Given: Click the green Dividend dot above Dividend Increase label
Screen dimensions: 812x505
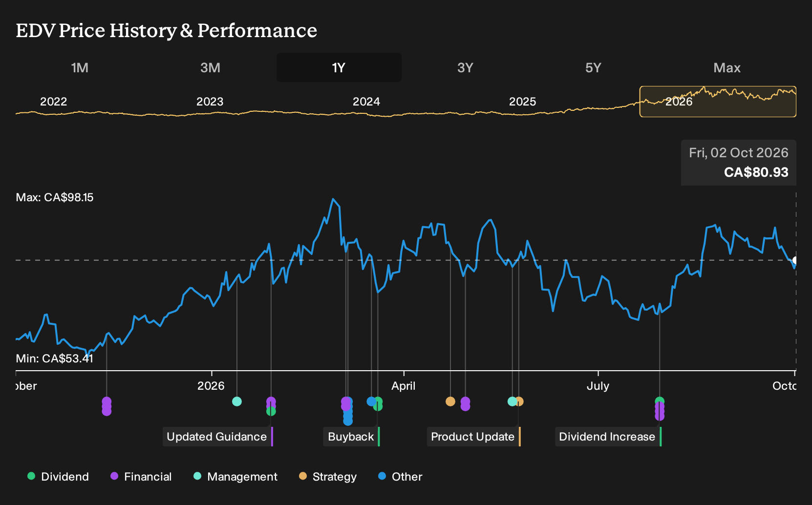Looking at the screenshot, I should click(x=660, y=401).
